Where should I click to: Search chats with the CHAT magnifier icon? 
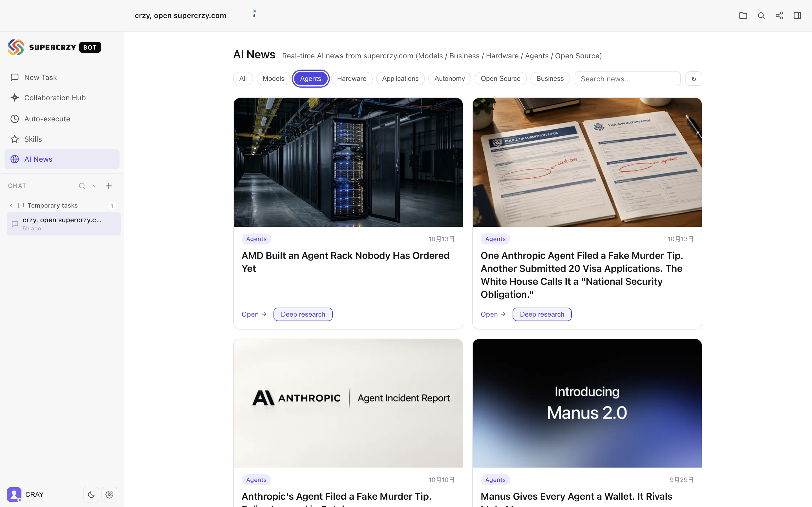(82, 186)
